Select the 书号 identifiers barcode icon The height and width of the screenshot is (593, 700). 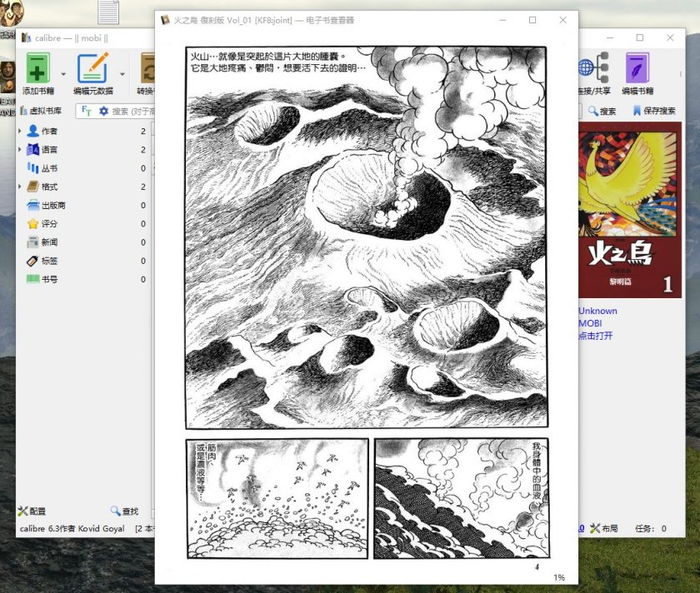tap(32, 279)
